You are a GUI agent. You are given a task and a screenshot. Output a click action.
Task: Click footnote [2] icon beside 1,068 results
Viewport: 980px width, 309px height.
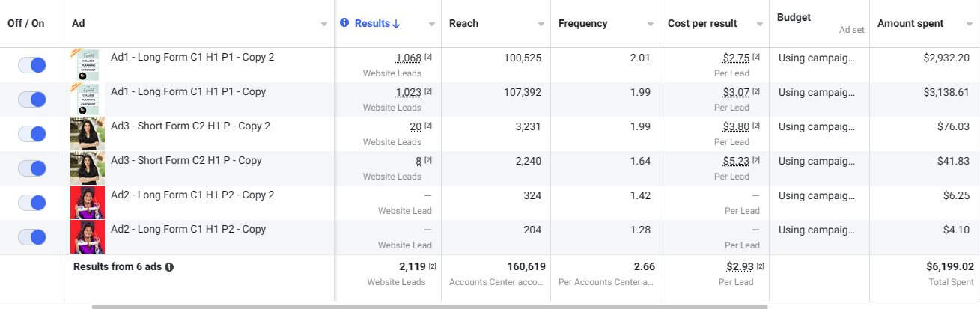(428, 58)
